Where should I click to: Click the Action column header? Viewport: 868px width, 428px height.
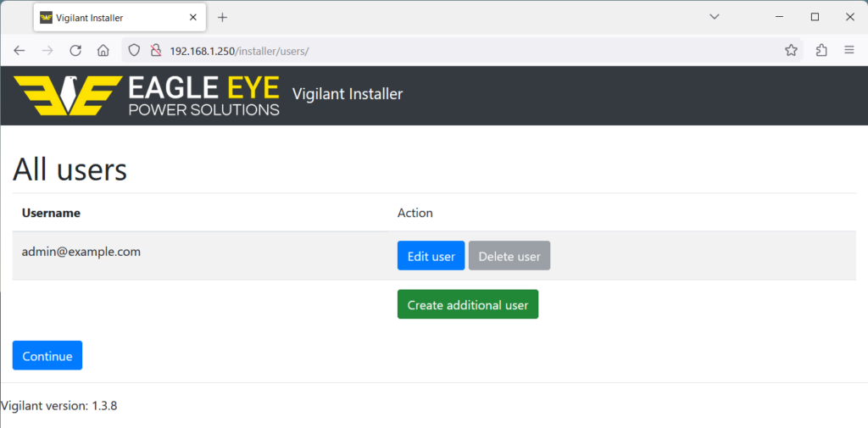415,214
